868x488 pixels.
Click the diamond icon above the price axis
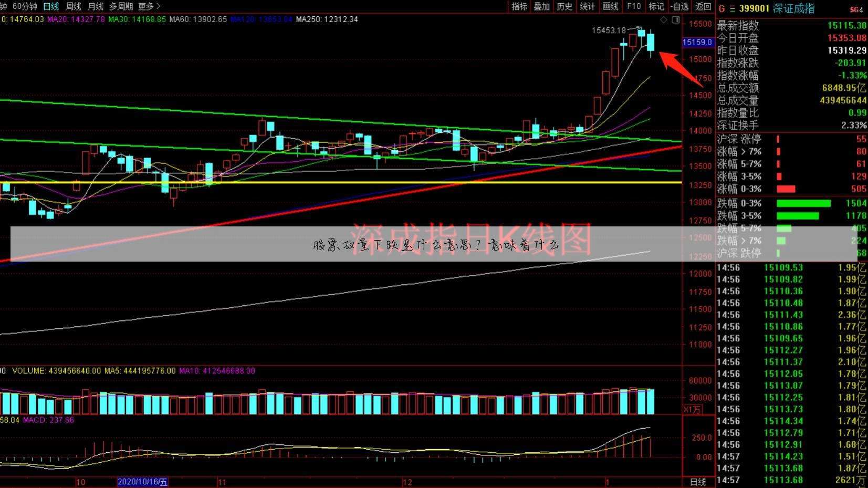(664, 20)
